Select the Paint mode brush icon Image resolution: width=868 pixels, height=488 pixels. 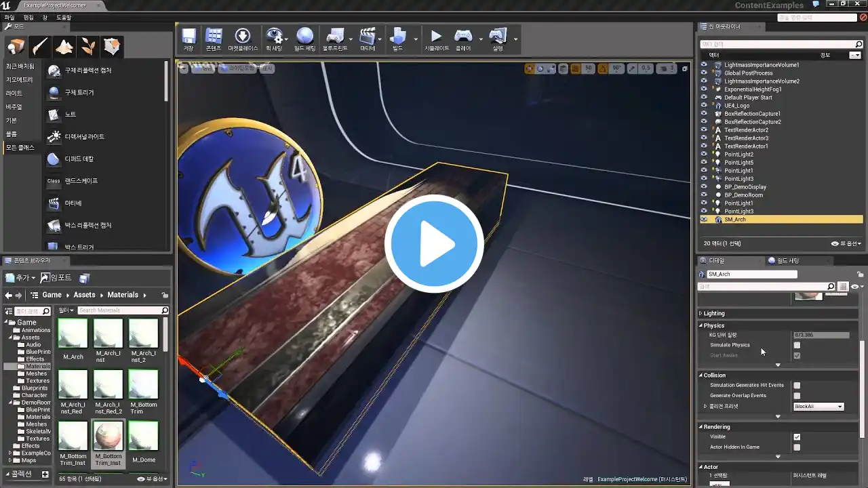point(40,46)
